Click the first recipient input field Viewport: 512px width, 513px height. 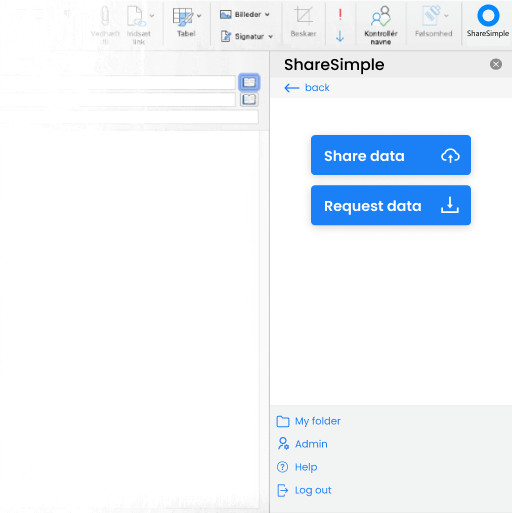click(118, 82)
